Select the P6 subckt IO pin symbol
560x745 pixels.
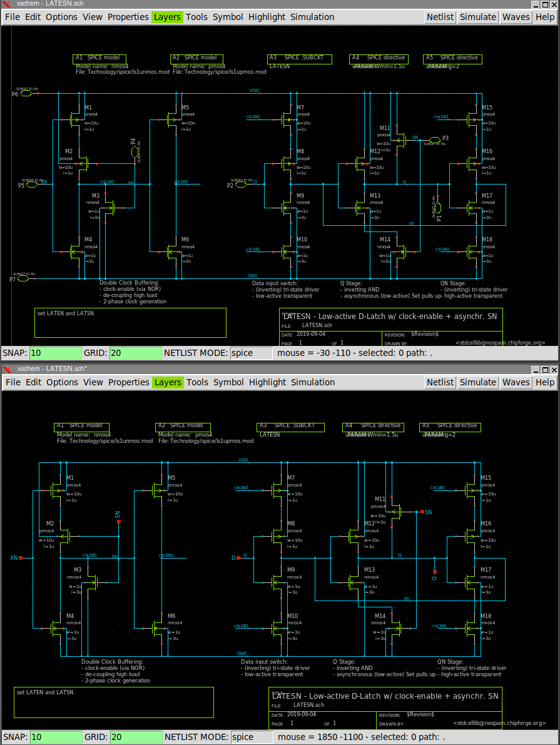click(x=26, y=94)
